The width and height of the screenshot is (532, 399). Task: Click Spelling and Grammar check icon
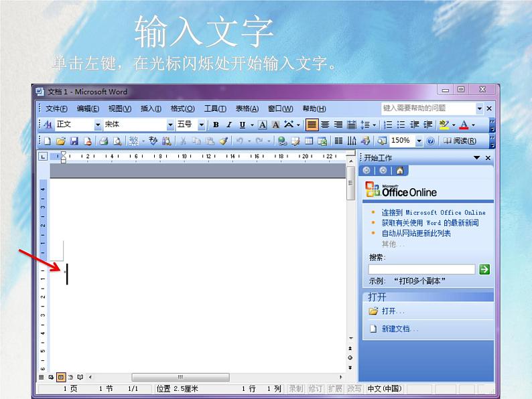pos(153,141)
